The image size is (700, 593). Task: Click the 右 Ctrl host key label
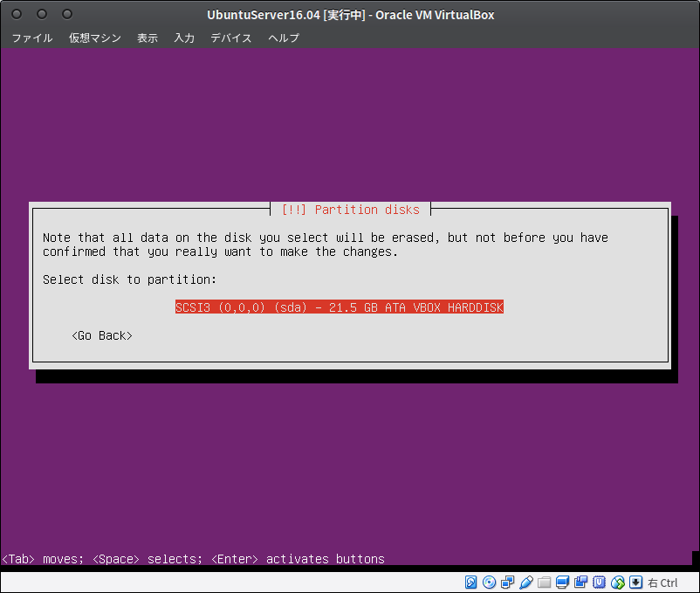662,583
